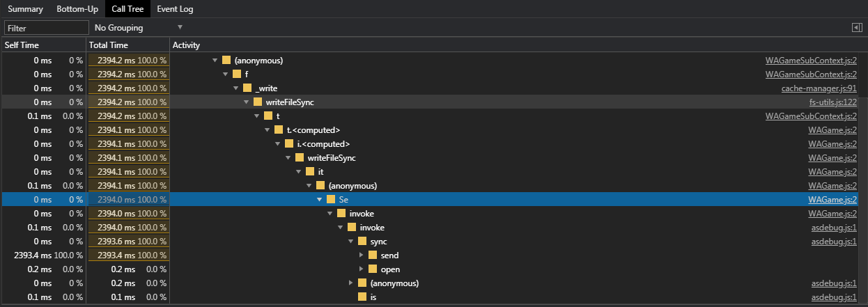Toggle the heaviest stack sidebar icon
This screenshot has width=868, height=307.
[x=856, y=28]
